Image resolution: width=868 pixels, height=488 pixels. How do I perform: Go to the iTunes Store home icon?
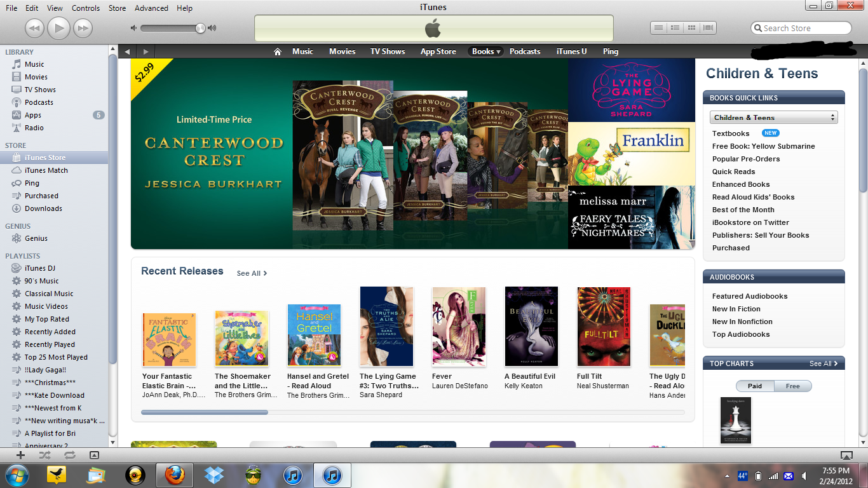[x=277, y=51]
